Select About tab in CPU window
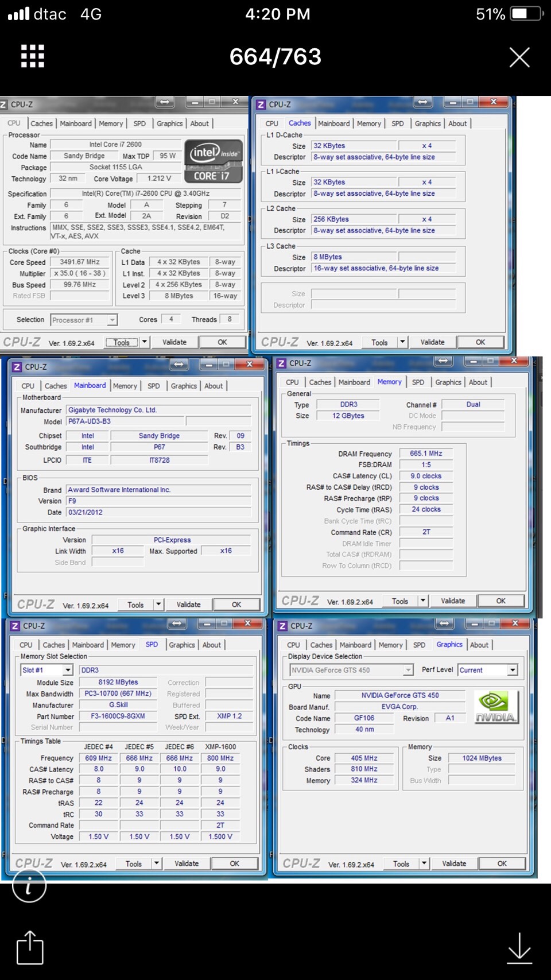 (x=199, y=123)
